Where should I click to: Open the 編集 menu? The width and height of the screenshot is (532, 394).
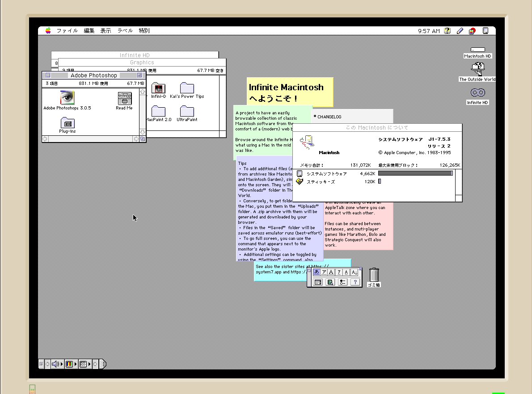(x=89, y=30)
